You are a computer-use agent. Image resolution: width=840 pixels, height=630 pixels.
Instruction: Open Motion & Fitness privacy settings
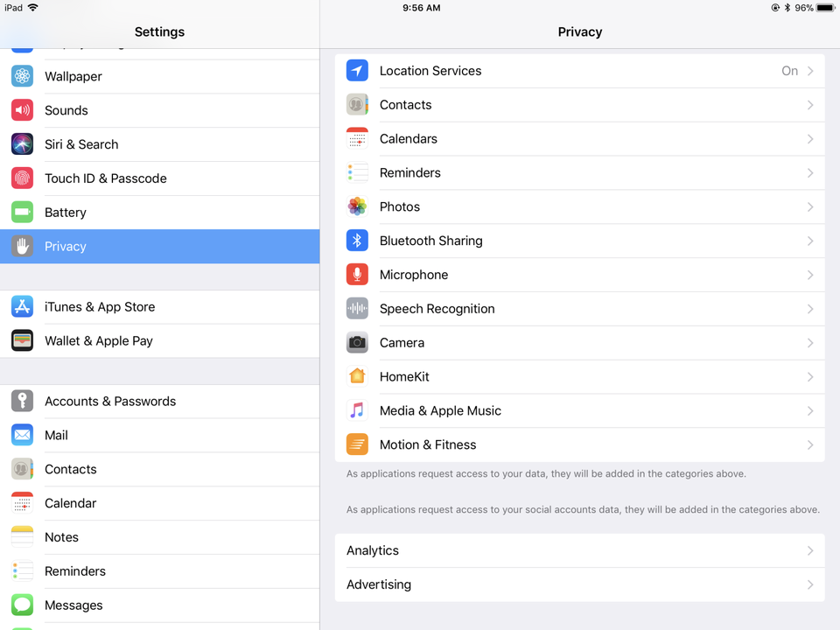click(x=579, y=444)
